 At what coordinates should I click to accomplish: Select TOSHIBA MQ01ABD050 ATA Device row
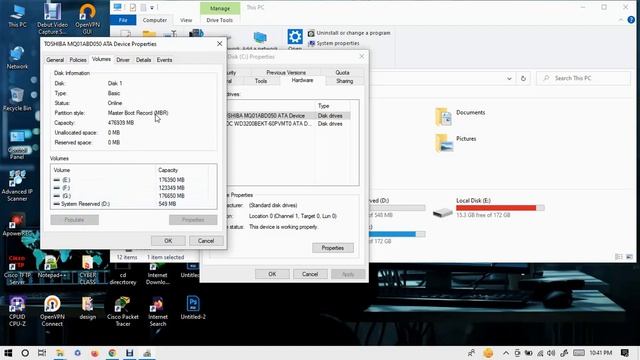(288, 116)
